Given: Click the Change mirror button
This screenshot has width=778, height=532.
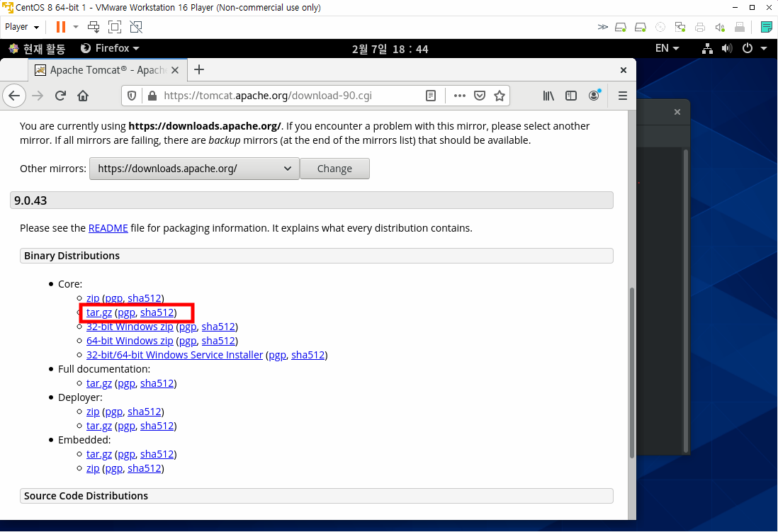Looking at the screenshot, I should click(335, 169).
